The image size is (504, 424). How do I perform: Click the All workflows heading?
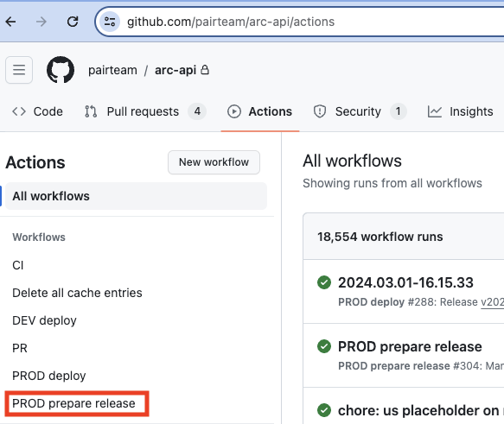(x=353, y=161)
